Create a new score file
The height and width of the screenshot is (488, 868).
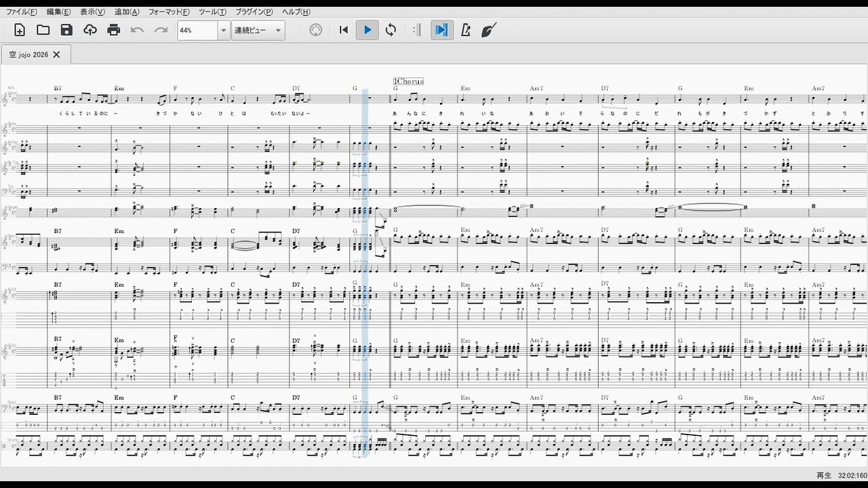[x=20, y=30]
